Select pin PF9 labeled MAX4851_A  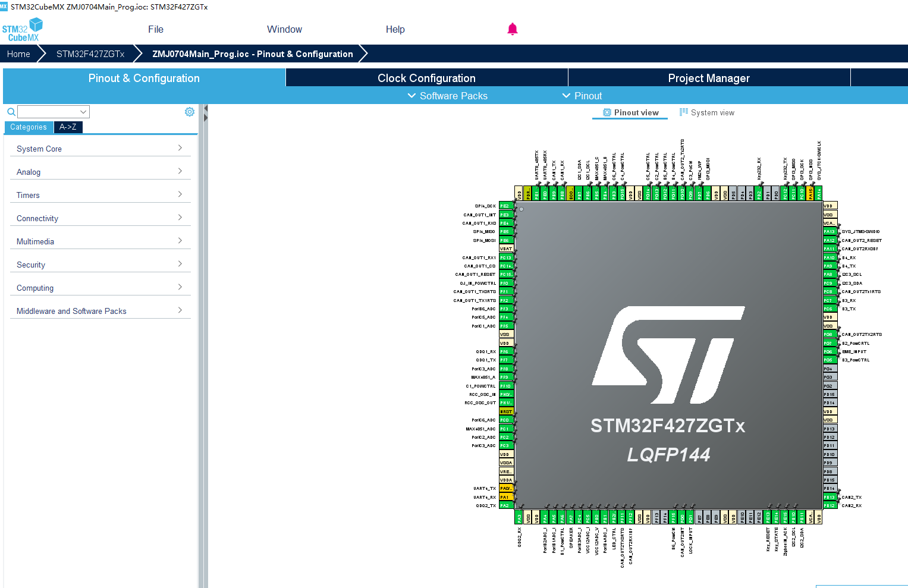point(506,377)
